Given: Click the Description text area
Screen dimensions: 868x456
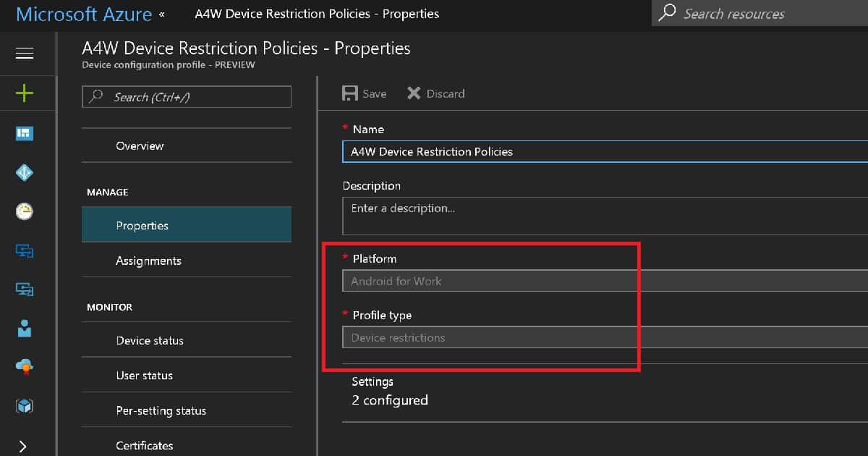Looking at the screenshot, I should point(605,216).
